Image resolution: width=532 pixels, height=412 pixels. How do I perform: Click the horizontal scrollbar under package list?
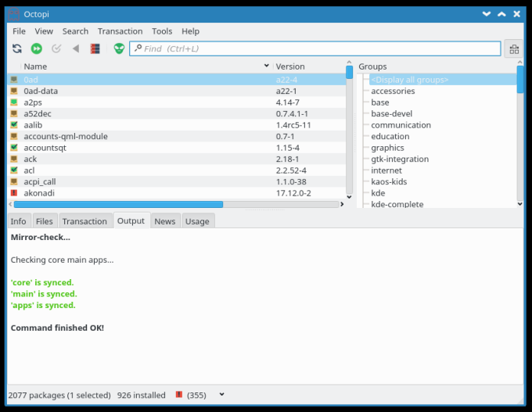coord(117,204)
